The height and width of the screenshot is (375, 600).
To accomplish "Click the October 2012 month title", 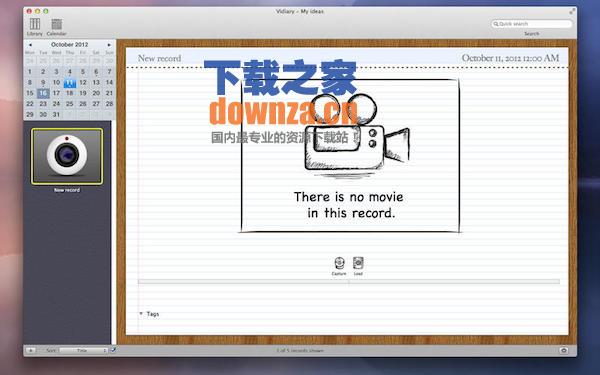I will [70, 44].
